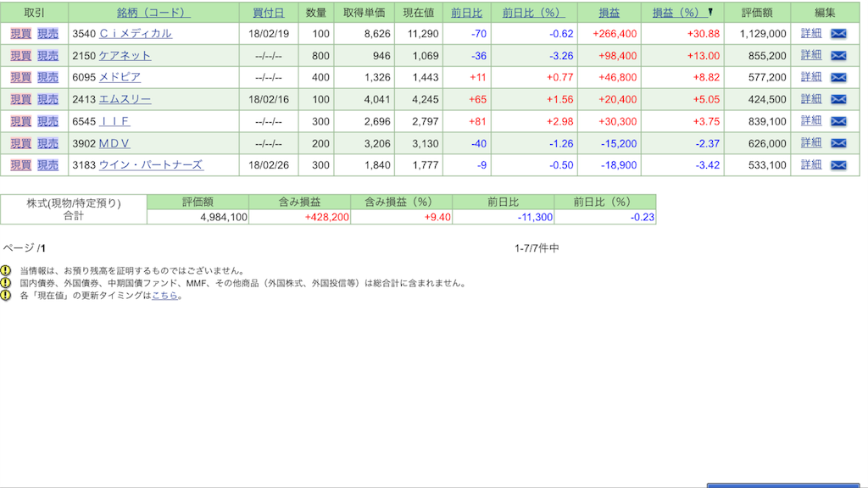Open the Ciメディカル stock link
The height and width of the screenshot is (488, 868).
(136, 34)
